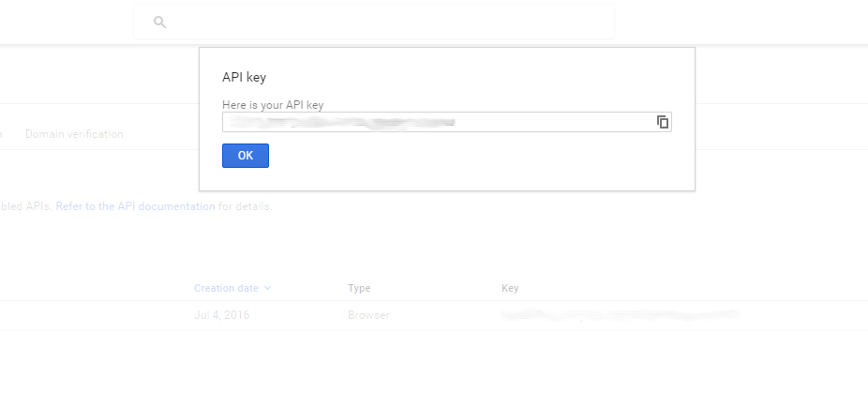
Task: Sort by the Creation date column header
Action: pos(226,288)
